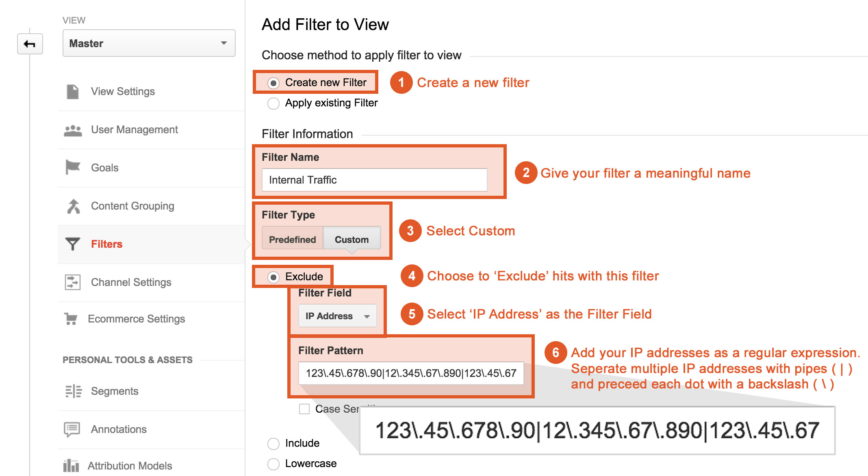The height and width of the screenshot is (476, 868).
Task: Click the Segments icon in sidebar
Action: point(73,391)
